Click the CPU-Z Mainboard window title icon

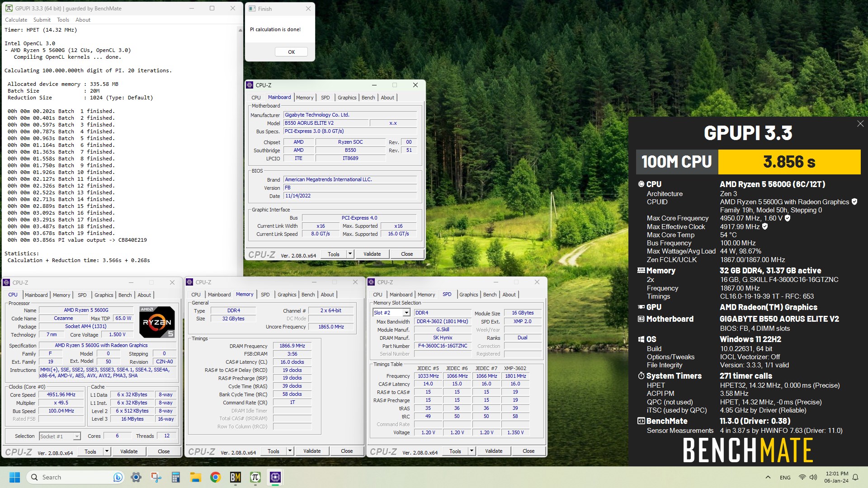click(250, 85)
